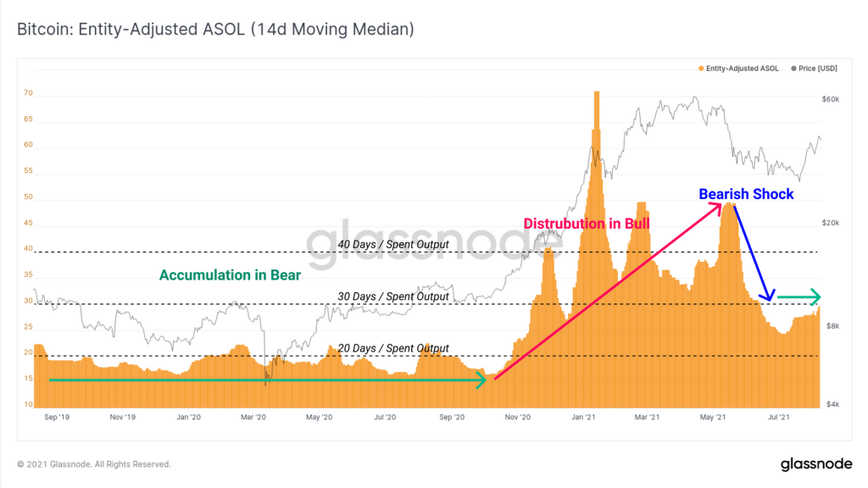
Task: Click the grey Price legend dot
Action: (793, 69)
